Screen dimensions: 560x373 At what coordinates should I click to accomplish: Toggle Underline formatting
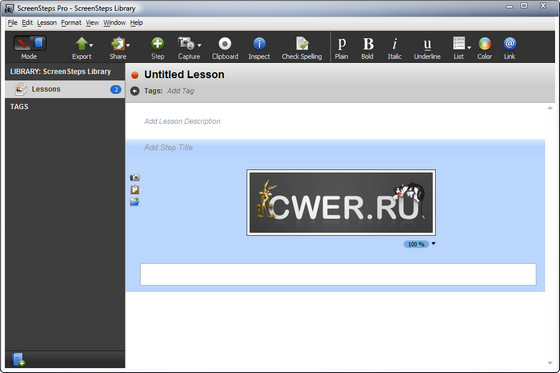[x=427, y=48]
